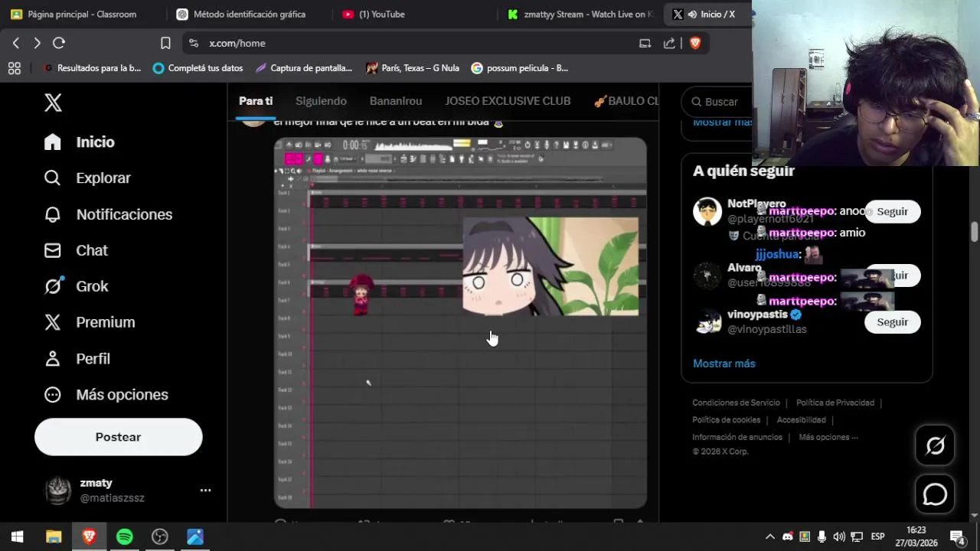Open the floating messages chat button
The height and width of the screenshot is (551, 980).
pos(935,494)
